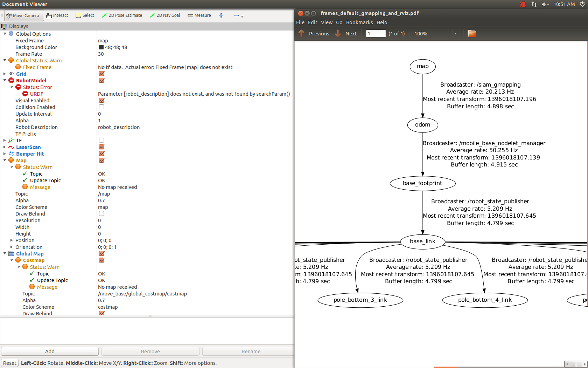The height and width of the screenshot is (368, 588).
Task: Click the LaserScan display icon
Action: point(11,147)
